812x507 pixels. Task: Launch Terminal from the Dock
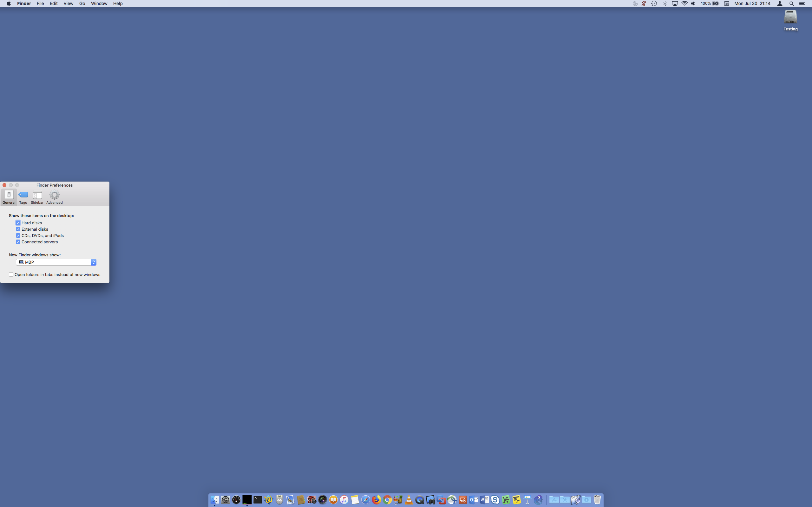[258, 500]
